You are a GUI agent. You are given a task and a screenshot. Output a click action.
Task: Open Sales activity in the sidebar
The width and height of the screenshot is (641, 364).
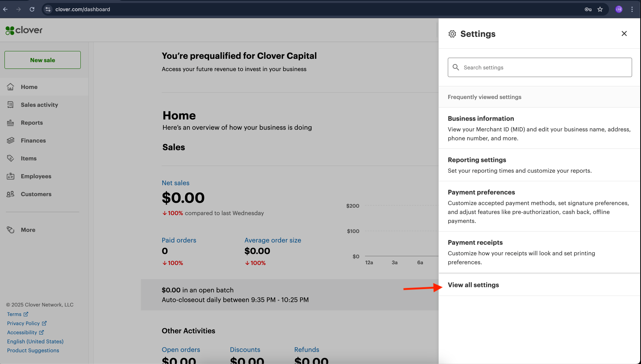tap(44, 105)
